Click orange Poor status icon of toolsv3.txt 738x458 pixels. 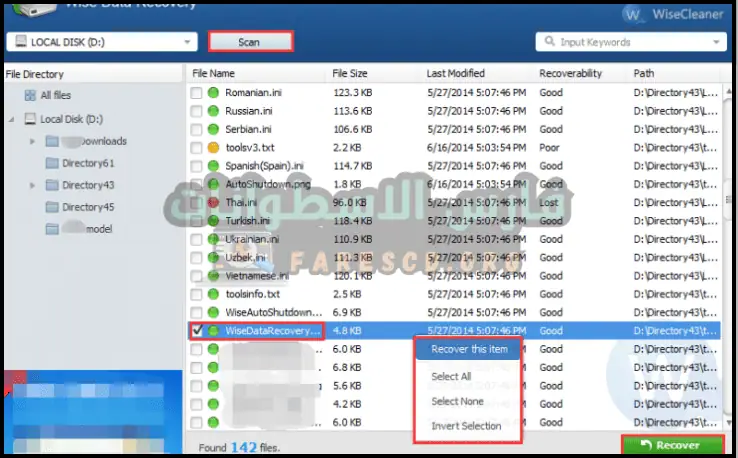[x=213, y=148]
